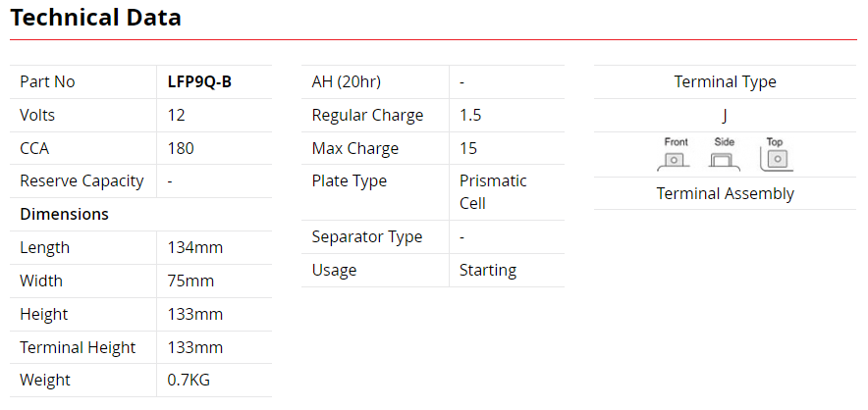The width and height of the screenshot is (868, 410).
Task: Click the Terminal Type header
Action: 725,82
